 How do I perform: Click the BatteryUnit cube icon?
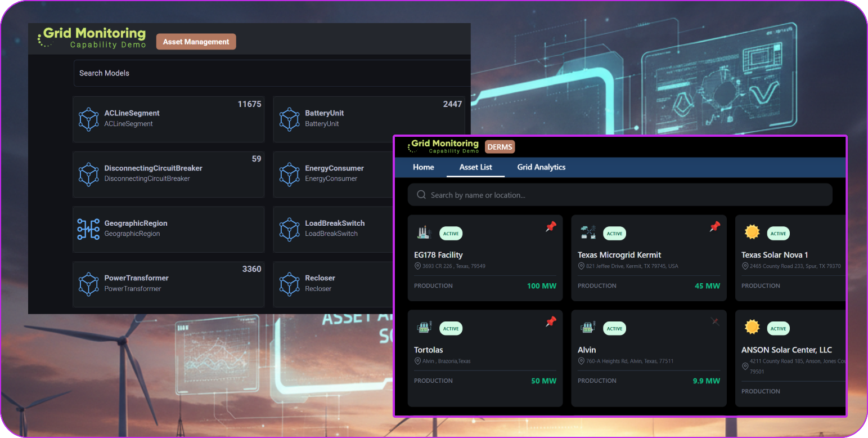coord(290,119)
